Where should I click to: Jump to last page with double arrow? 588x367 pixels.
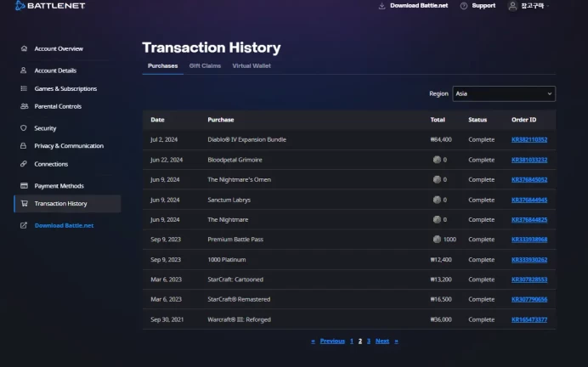coord(396,342)
